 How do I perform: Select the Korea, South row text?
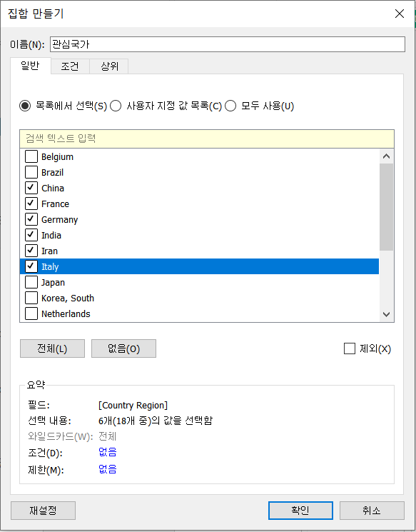68,298
